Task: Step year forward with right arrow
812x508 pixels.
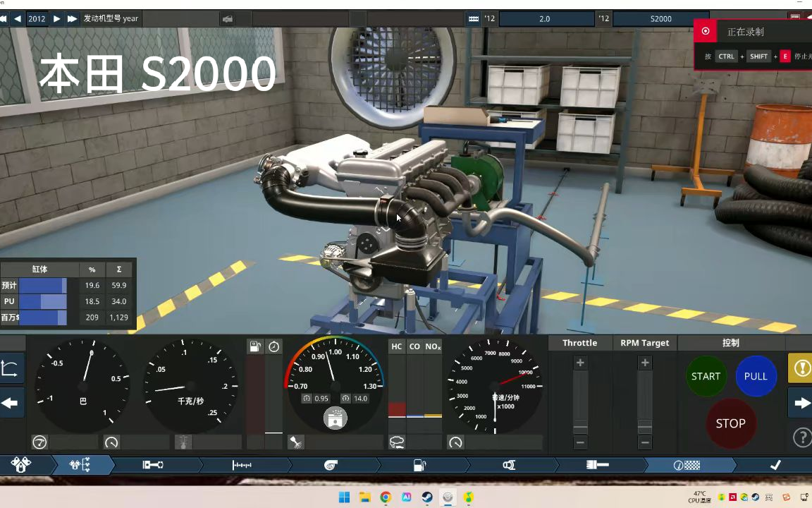Action: [57, 18]
